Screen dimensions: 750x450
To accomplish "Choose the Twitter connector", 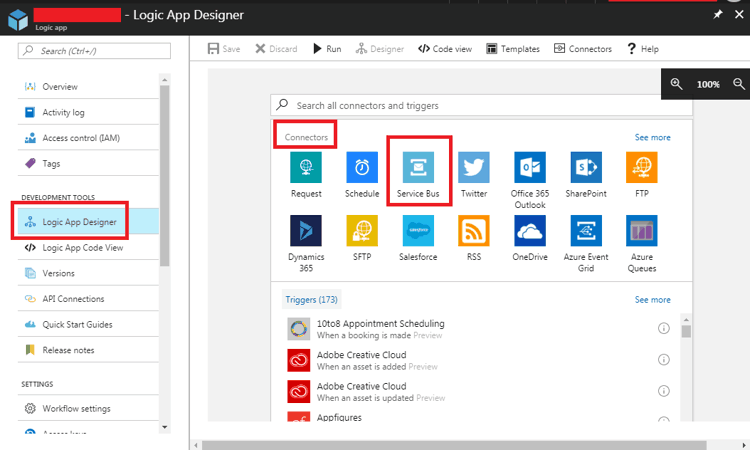I will (x=474, y=167).
